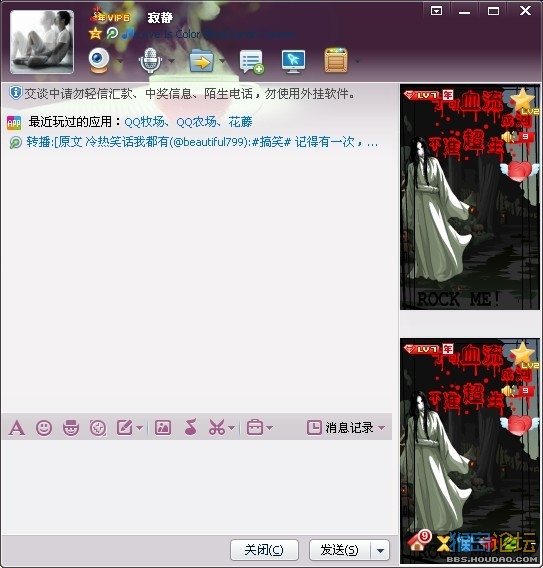This screenshot has height=568, width=543.
Task: Expand screenshot options arrow
Action: tap(232, 429)
